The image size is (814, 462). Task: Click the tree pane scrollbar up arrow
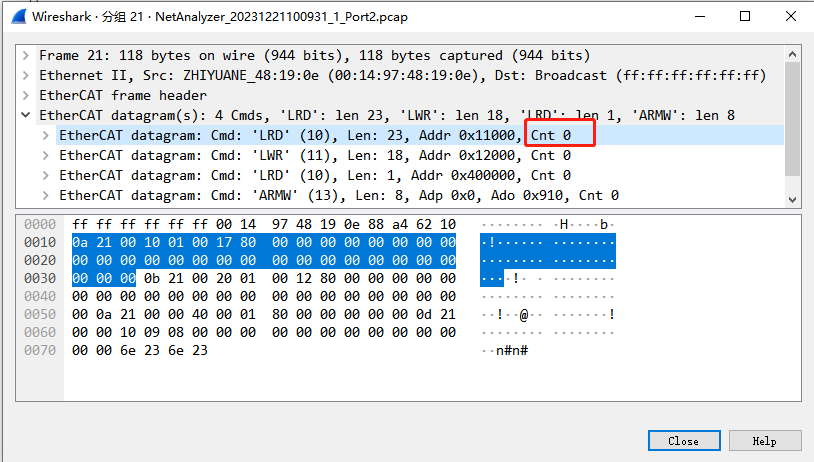tap(792, 54)
